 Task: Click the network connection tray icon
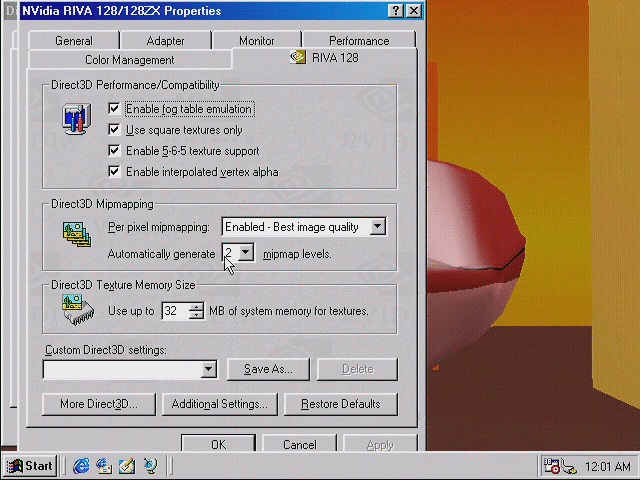tap(569, 467)
